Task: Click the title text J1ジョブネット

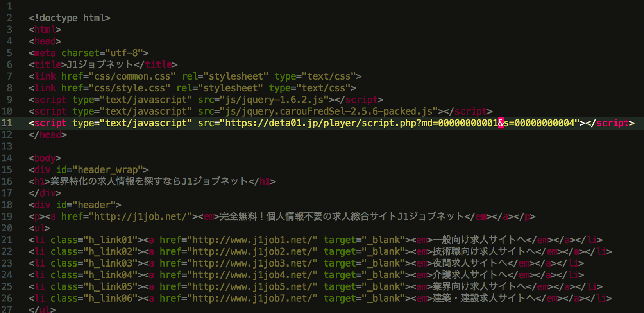Action: 100,65
